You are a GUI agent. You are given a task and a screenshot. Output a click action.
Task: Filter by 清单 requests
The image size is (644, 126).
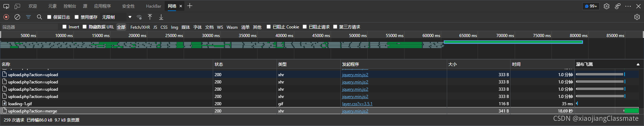point(245,27)
